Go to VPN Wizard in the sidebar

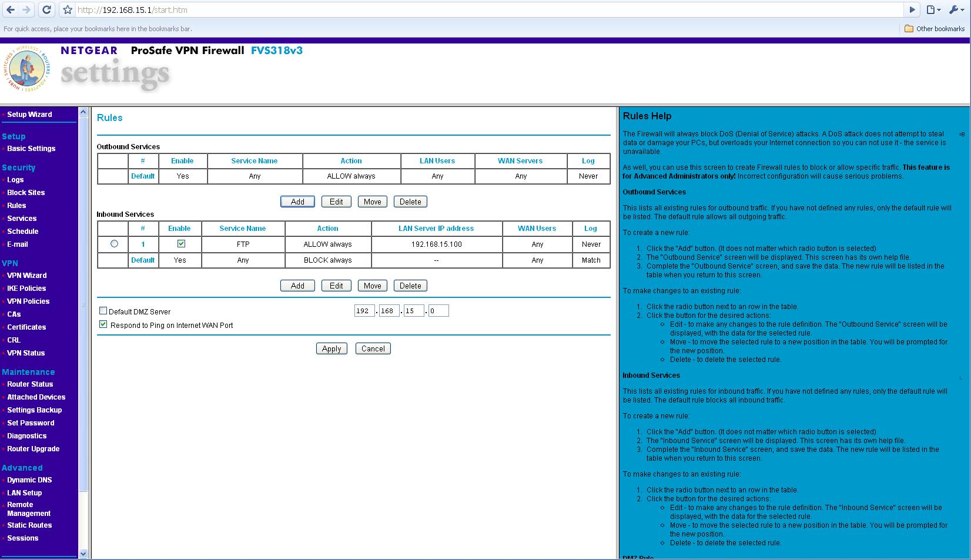[x=26, y=275]
